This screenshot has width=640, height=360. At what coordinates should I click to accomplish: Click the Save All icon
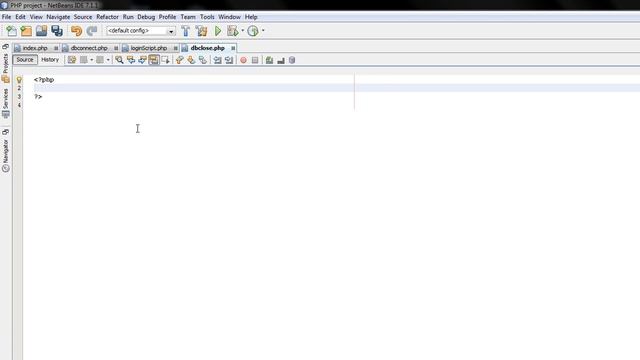57,31
